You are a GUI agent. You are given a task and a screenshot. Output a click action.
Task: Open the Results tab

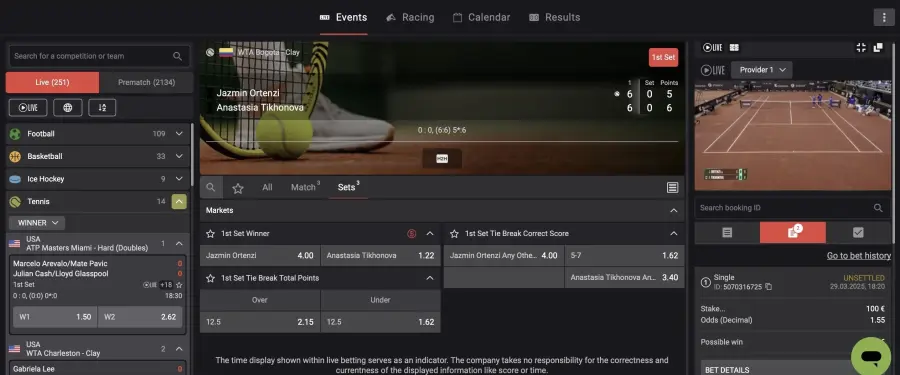[x=554, y=17]
